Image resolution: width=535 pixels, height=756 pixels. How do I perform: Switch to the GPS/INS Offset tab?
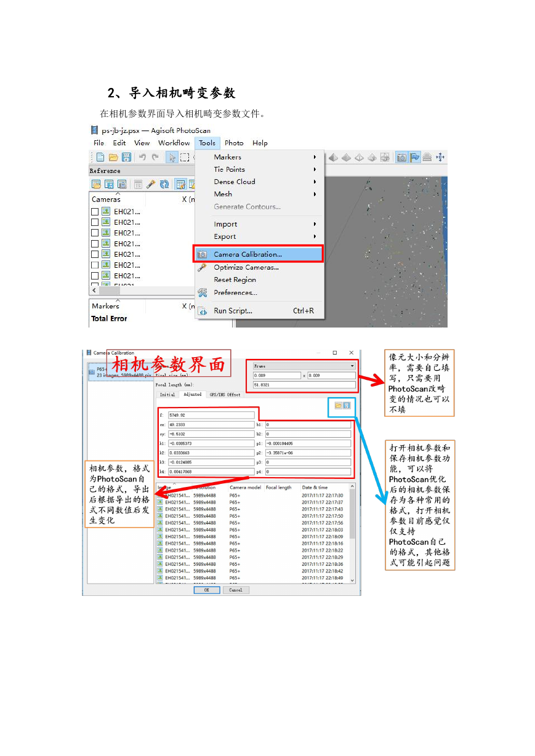pyautogui.click(x=225, y=395)
